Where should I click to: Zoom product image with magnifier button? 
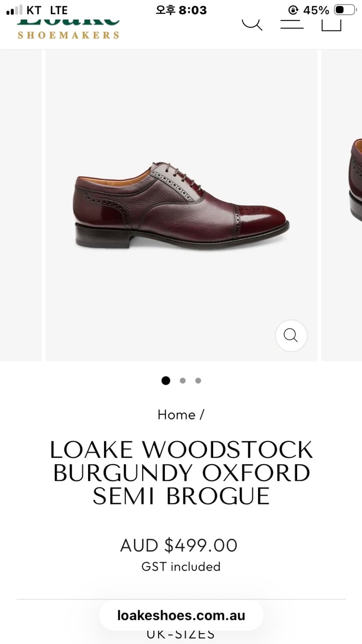point(291,335)
